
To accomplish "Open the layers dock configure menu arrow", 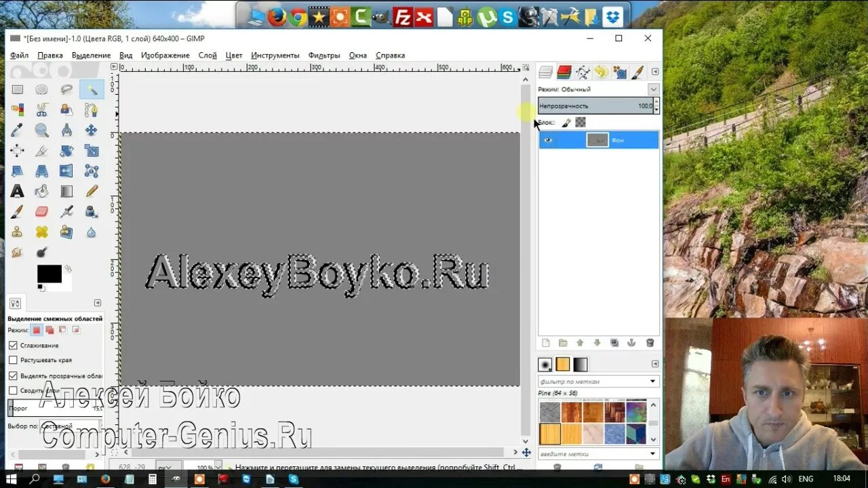I will tap(655, 72).
